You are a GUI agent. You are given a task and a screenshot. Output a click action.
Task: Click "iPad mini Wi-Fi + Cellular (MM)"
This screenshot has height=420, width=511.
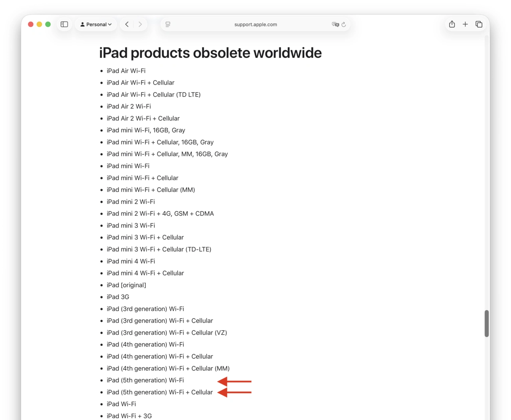tap(151, 190)
